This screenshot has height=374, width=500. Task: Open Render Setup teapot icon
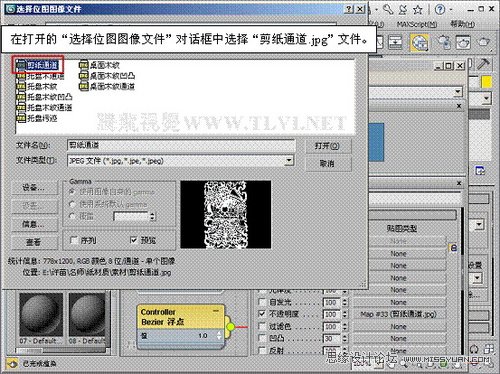pos(443,43)
